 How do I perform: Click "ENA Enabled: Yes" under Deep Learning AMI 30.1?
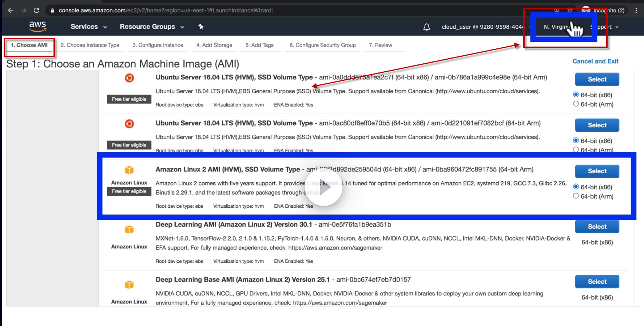[293, 261]
